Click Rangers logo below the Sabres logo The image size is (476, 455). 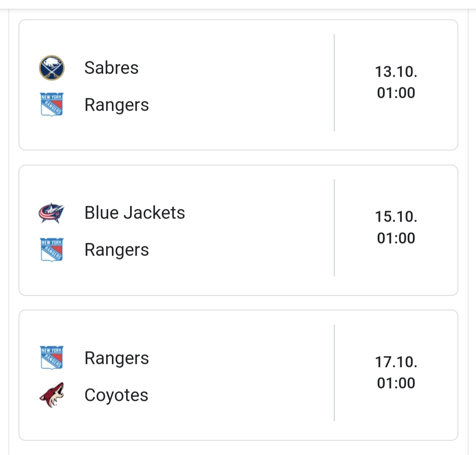(52, 104)
